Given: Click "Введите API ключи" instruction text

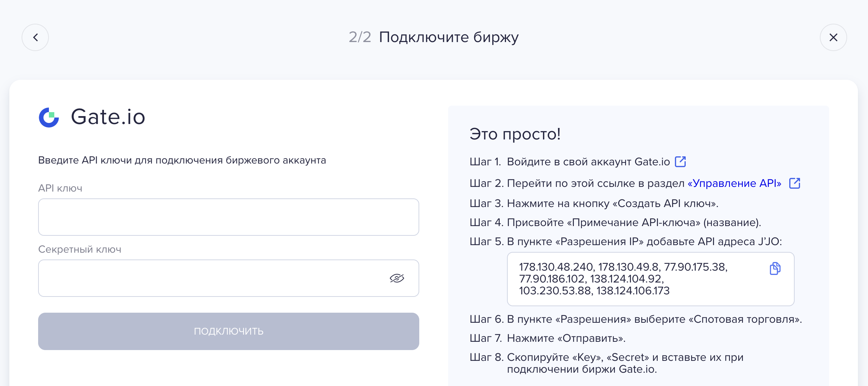Looking at the screenshot, I should (x=182, y=160).
